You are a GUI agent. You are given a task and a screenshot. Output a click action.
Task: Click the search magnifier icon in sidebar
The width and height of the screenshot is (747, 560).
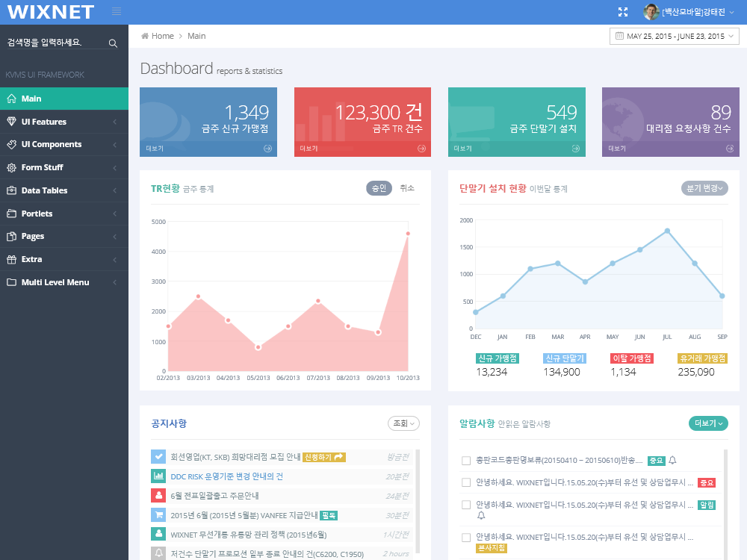[113, 43]
